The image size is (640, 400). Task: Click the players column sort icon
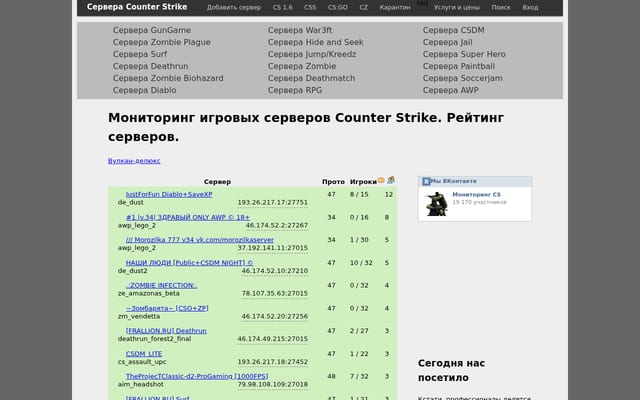point(381,180)
